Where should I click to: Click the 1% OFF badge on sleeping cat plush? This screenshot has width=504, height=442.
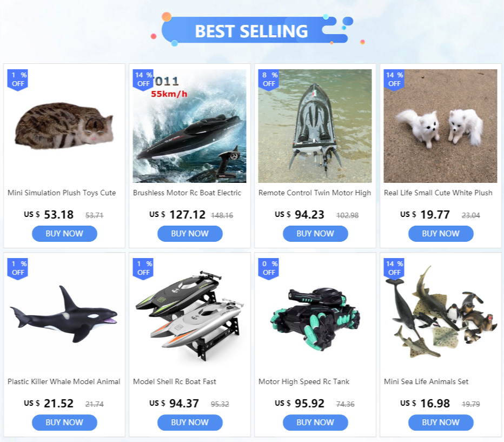18,80
